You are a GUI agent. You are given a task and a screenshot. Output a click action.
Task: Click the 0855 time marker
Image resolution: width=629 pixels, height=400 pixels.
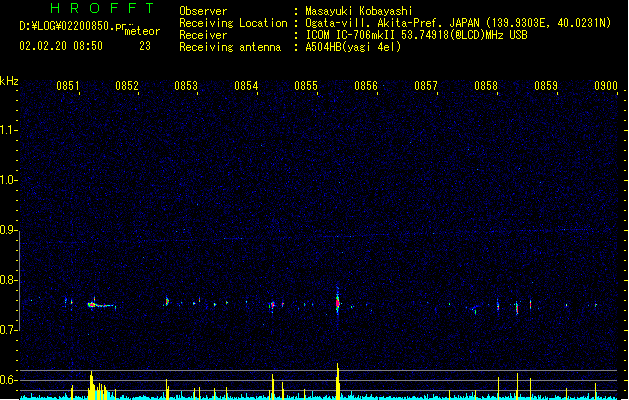pos(306,86)
